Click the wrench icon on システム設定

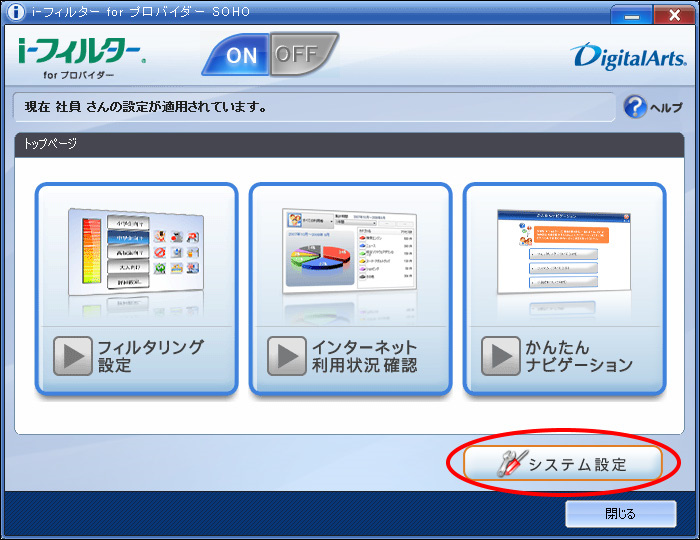tap(511, 463)
